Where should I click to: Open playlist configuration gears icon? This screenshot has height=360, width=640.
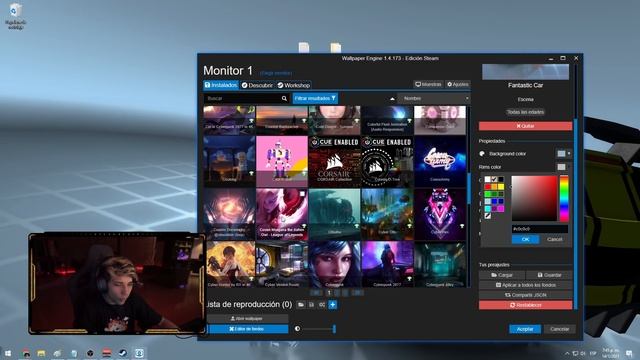coord(322,304)
